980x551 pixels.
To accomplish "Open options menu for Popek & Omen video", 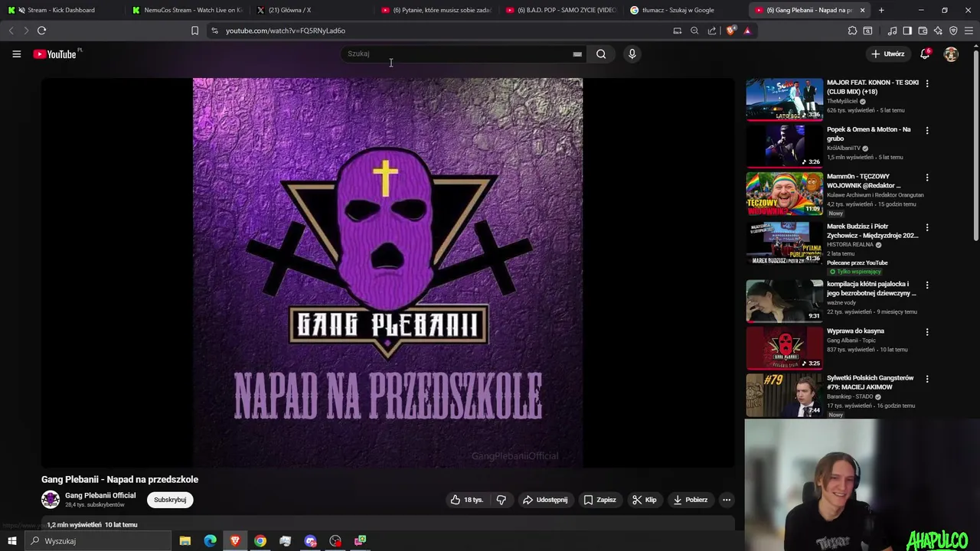I will coord(927,131).
